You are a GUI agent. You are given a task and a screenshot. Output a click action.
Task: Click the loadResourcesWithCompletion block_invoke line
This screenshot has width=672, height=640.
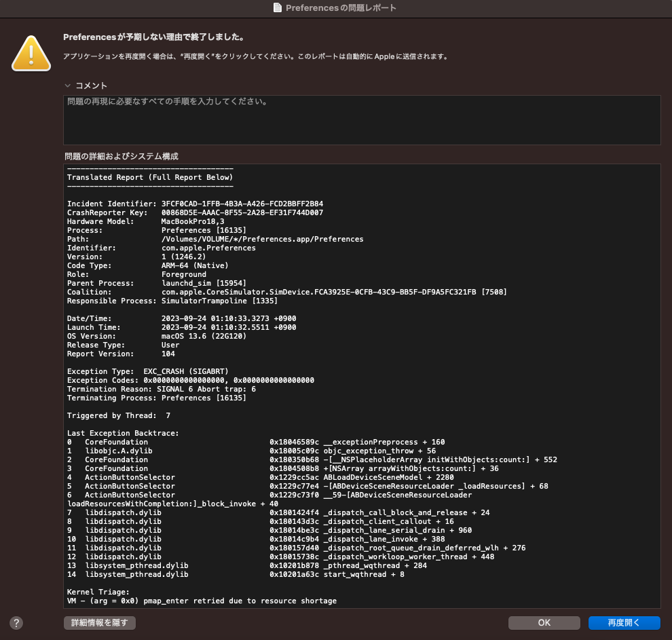(x=172, y=504)
